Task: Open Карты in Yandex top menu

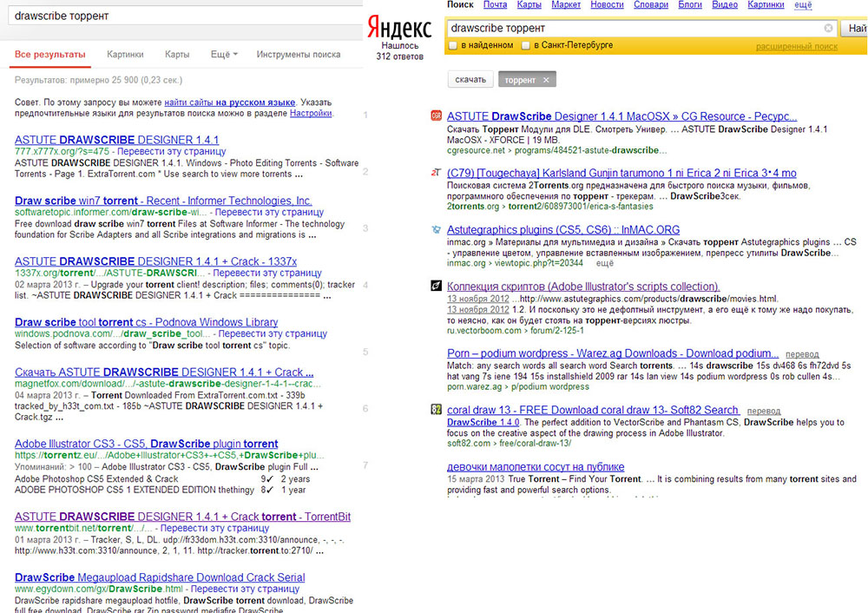Action: click(x=529, y=5)
